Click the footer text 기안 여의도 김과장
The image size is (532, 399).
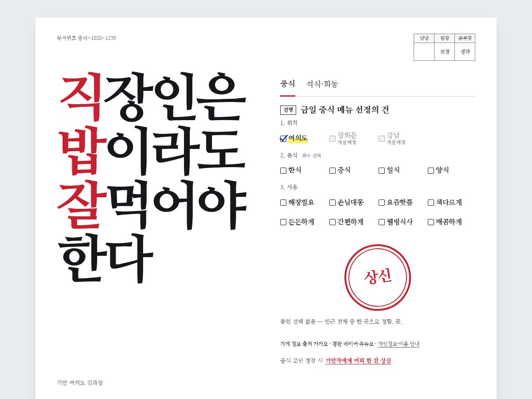80,383
